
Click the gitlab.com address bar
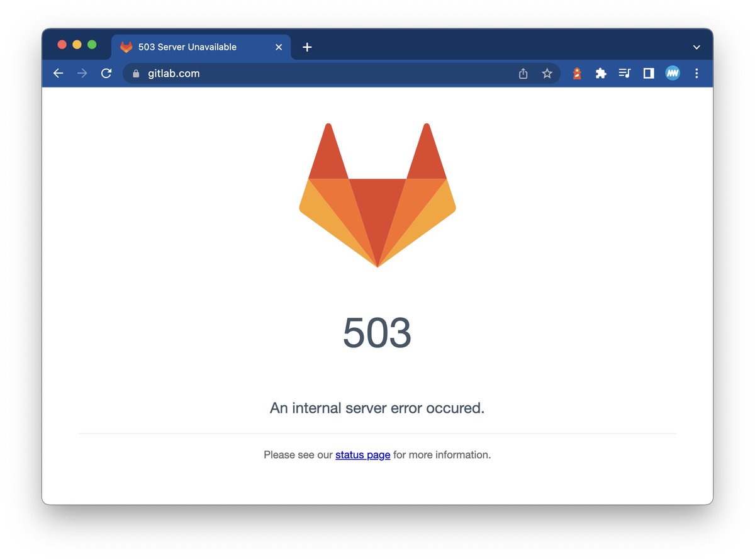pyautogui.click(x=341, y=74)
